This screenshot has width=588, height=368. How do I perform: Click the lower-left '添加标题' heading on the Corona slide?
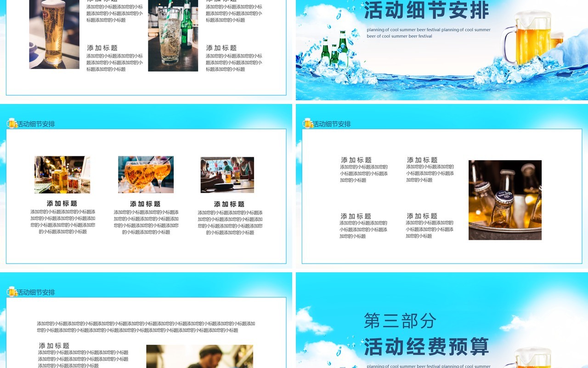pyautogui.click(x=356, y=216)
